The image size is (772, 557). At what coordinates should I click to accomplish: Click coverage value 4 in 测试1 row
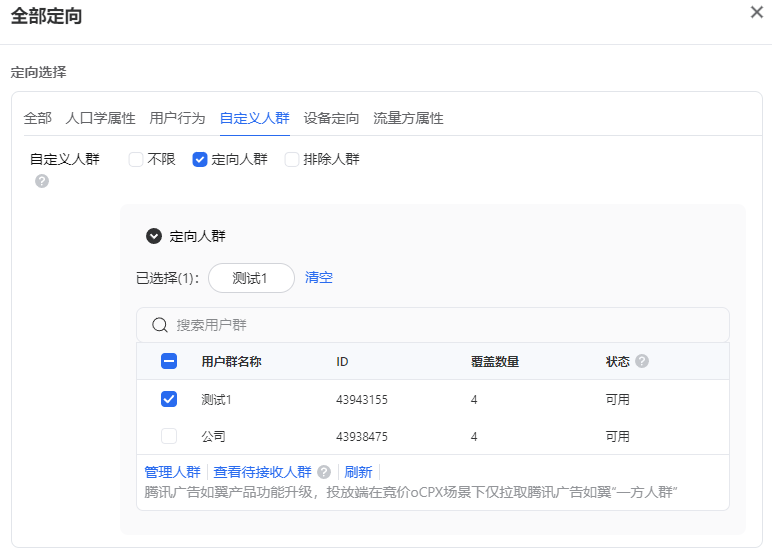pyautogui.click(x=474, y=399)
